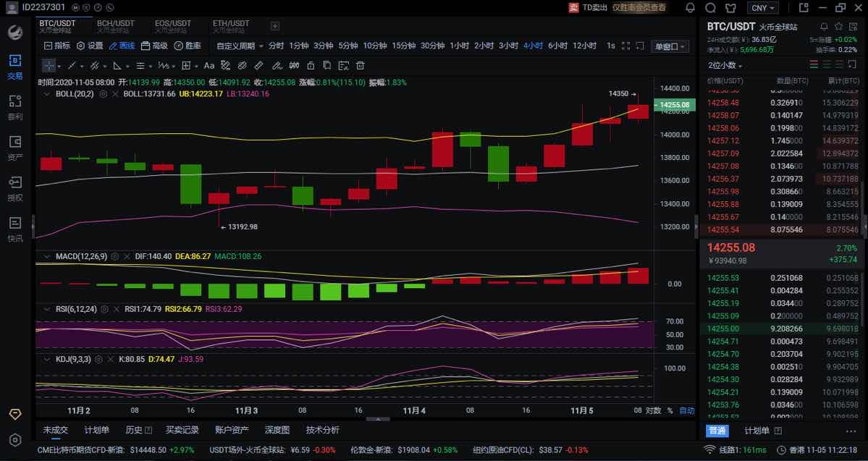Select the crosshair cursor tool
The width and height of the screenshot is (868, 461).
[x=48, y=65]
